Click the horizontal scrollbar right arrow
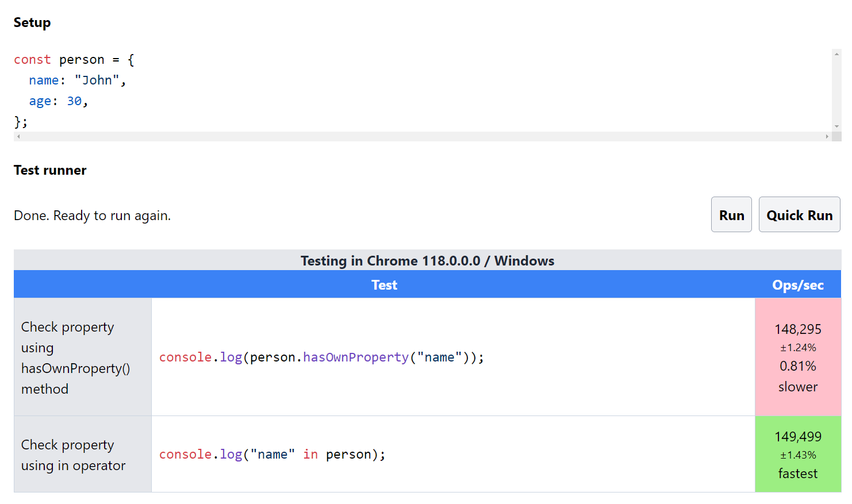The height and width of the screenshot is (504, 852). coord(828,136)
